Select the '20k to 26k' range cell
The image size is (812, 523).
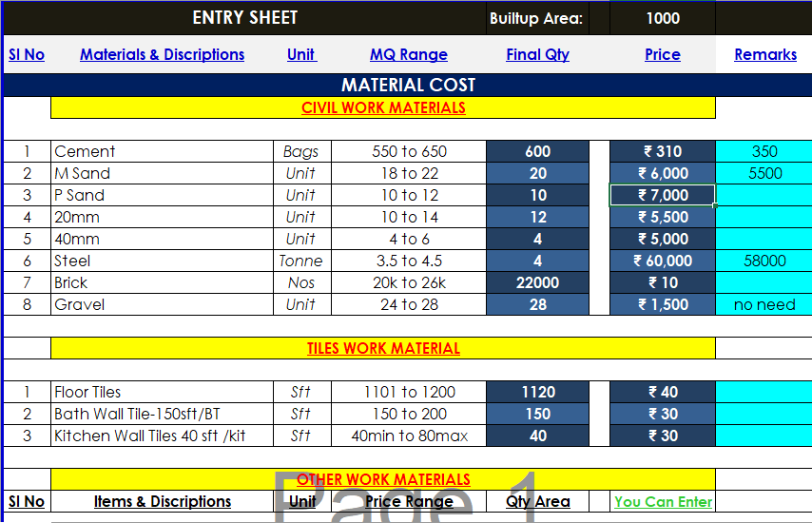pyautogui.click(x=409, y=282)
